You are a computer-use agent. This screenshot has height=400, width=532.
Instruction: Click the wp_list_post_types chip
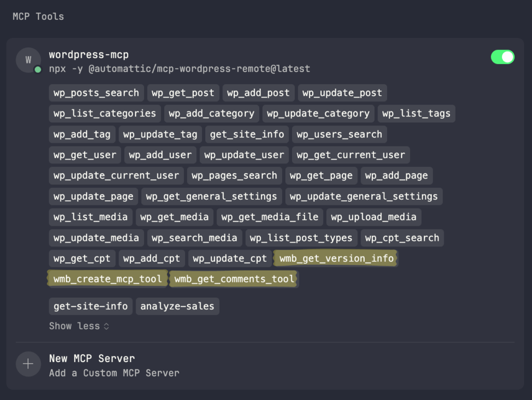click(x=301, y=238)
